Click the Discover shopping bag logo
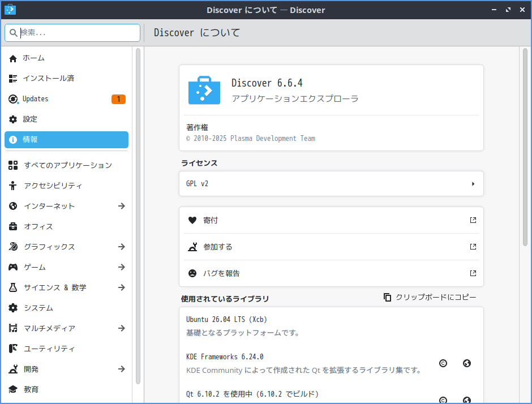The width and height of the screenshot is (532, 404). [x=204, y=90]
